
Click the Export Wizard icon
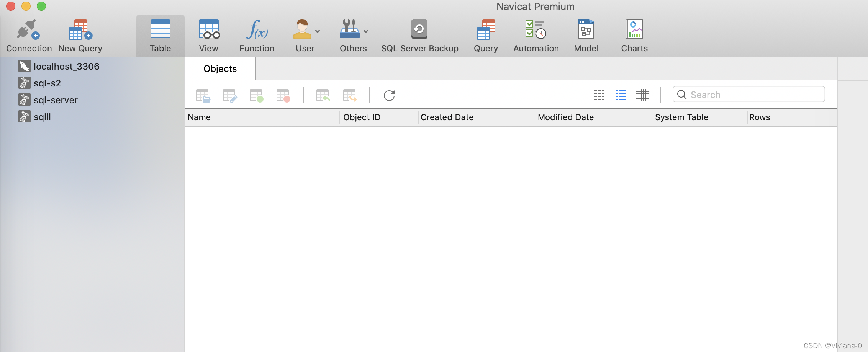pyautogui.click(x=350, y=95)
